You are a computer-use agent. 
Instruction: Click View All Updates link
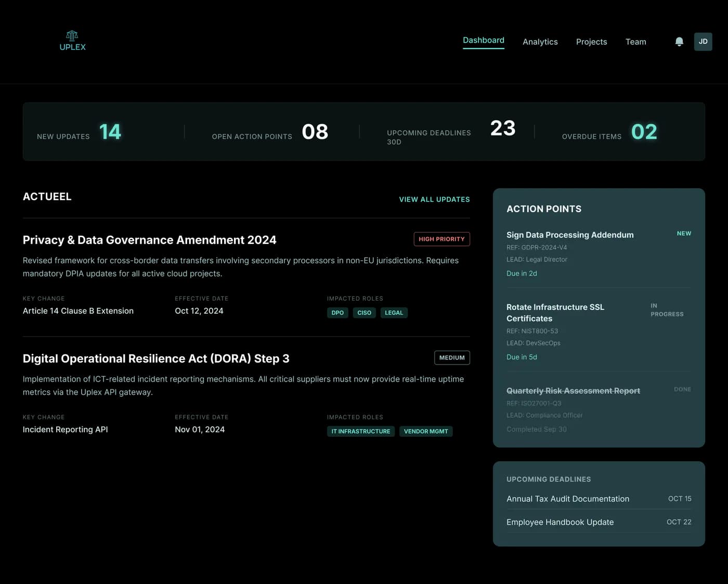[434, 199]
